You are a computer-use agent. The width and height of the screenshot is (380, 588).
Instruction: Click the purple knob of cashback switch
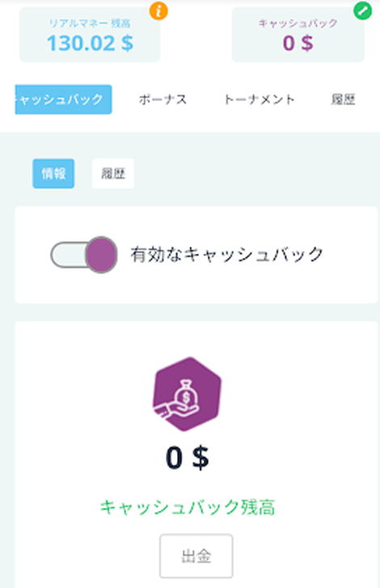click(x=101, y=255)
